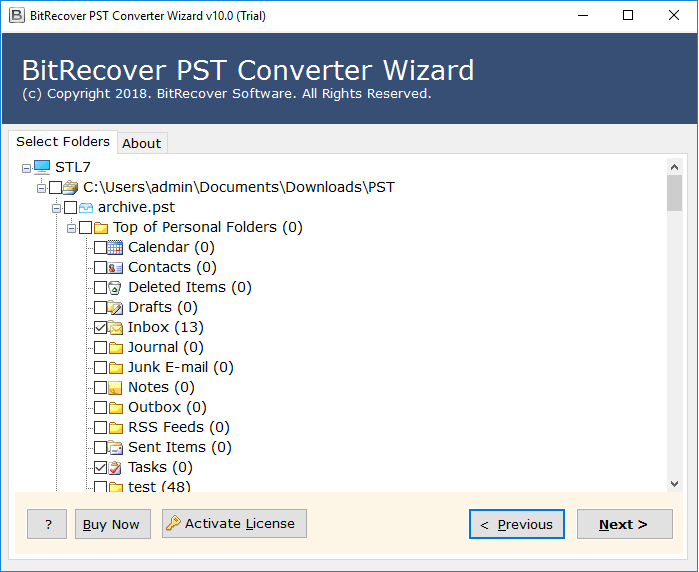Click the Tasks clipboard icon
The width and height of the screenshot is (699, 572).
(115, 468)
